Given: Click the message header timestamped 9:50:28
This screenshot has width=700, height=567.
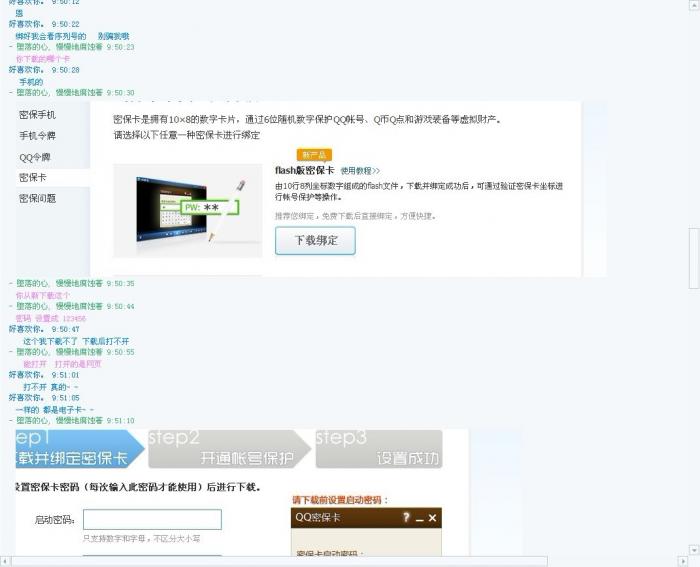Looking at the screenshot, I should point(44,70).
